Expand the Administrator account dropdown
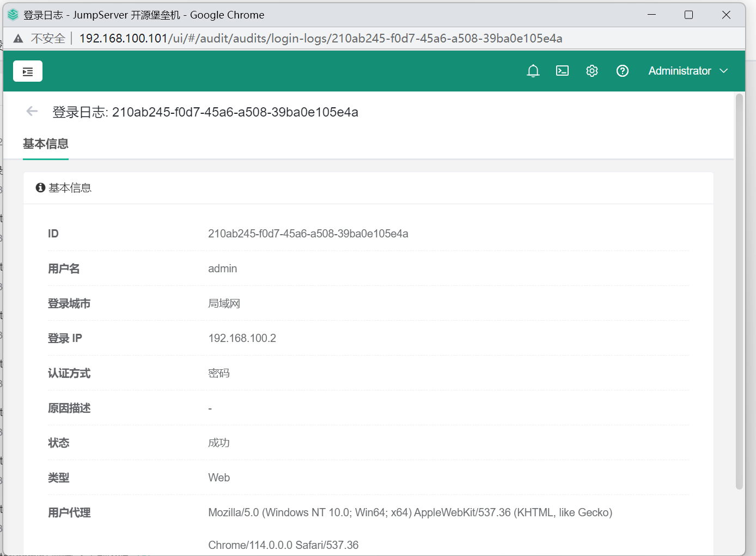This screenshot has width=756, height=556. 679,71
